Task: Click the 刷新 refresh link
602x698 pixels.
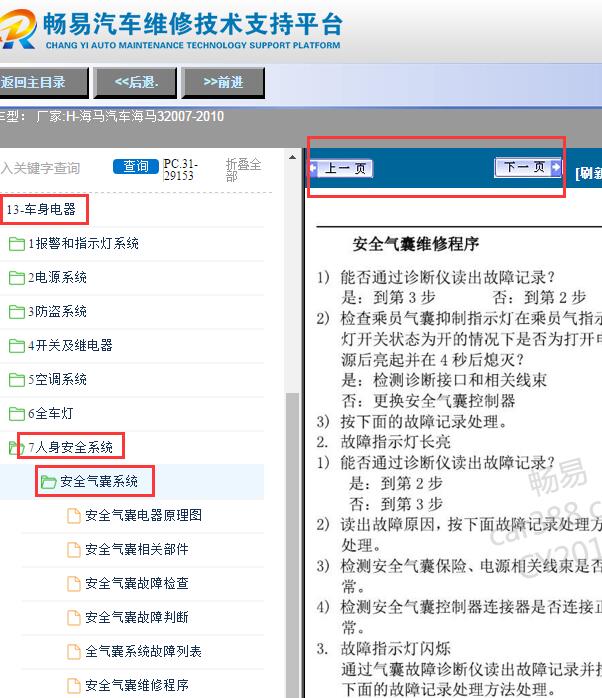Action: 588,173
